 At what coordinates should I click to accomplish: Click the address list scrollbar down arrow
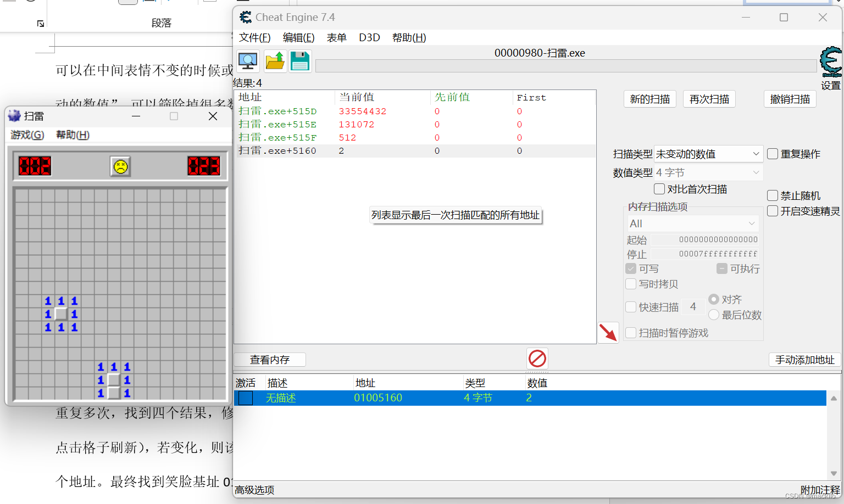pyautogui.click(x=834, y=473)
